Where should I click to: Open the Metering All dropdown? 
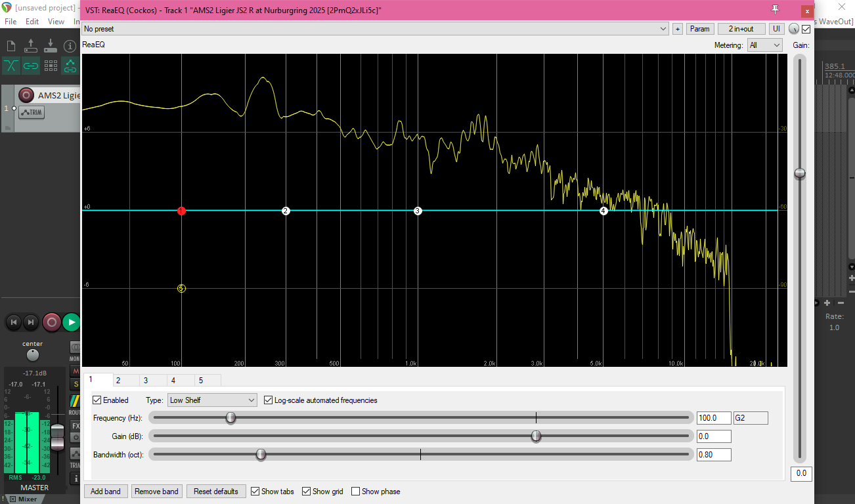(765, 45)
